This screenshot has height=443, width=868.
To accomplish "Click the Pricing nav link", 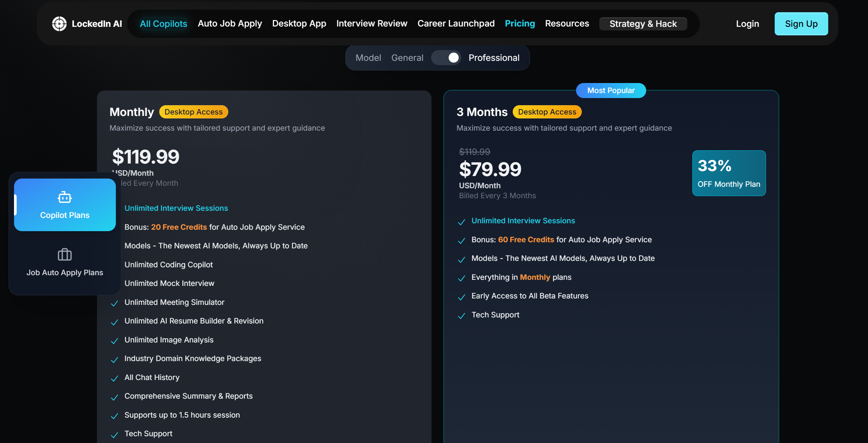I will point(520,24).
